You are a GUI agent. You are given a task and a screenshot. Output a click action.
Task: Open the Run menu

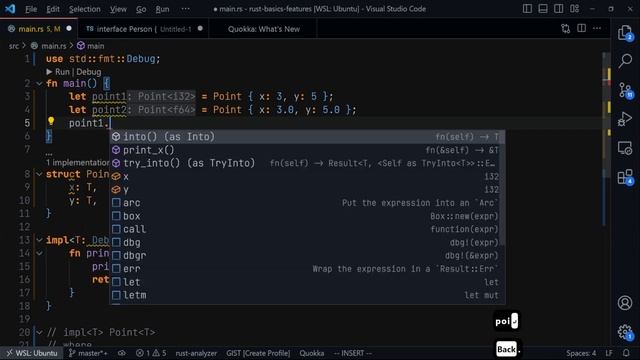[162, 9]
